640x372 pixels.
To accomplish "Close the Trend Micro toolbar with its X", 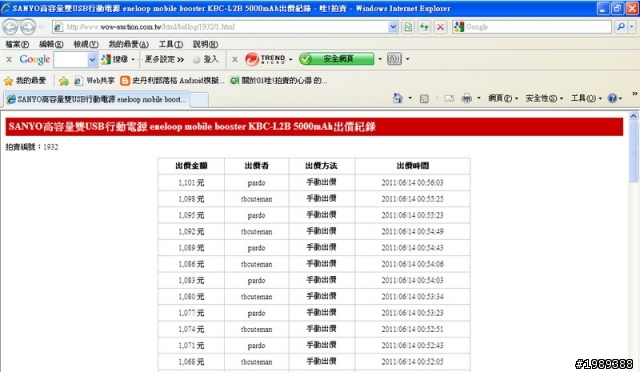I will [235, 60].
